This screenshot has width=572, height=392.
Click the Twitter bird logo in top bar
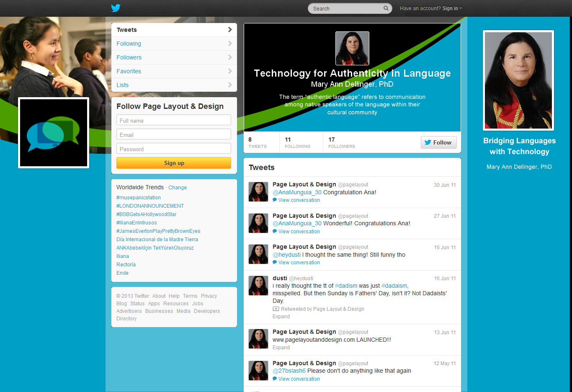pos(116,8)
